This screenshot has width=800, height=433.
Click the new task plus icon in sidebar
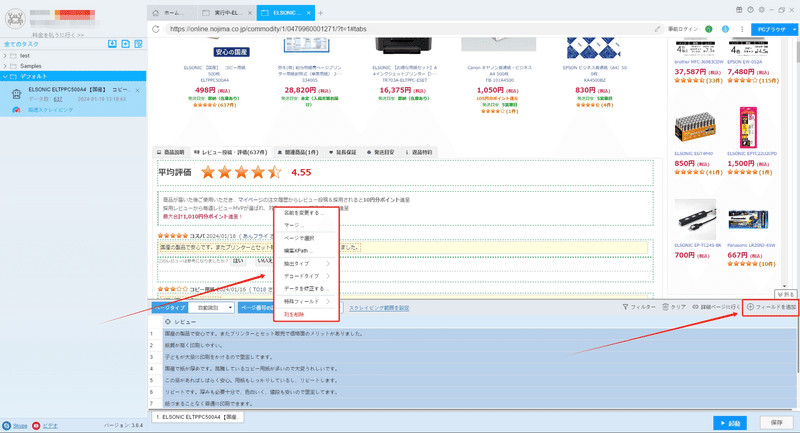click(126, 44)
